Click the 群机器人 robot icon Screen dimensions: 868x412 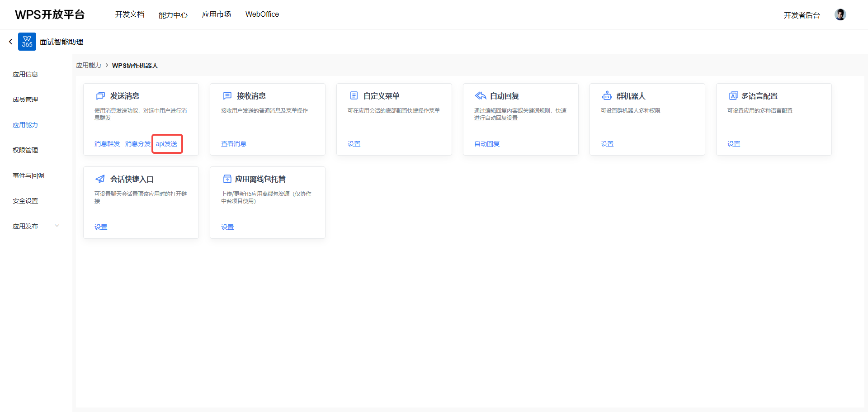click(607, 95)
